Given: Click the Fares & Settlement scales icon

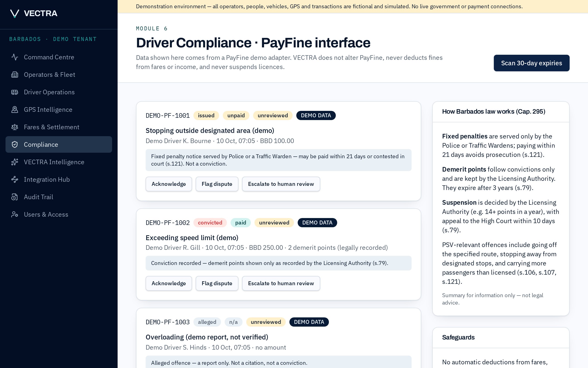Looking at the screenshot, I should click(x=14, y=127).
